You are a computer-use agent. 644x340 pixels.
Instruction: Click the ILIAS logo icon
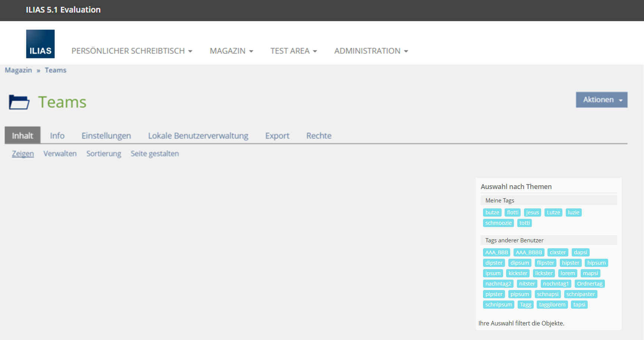coord(40,44)
